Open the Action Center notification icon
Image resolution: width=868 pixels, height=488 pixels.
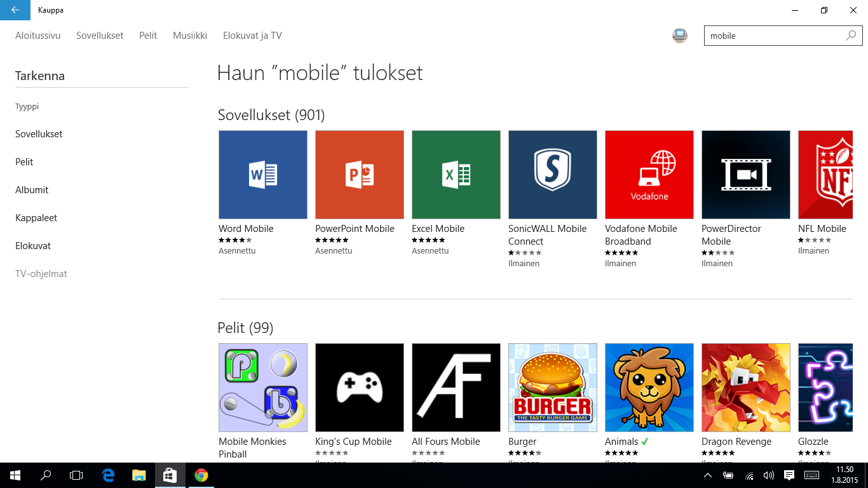(x=789, y=475)
